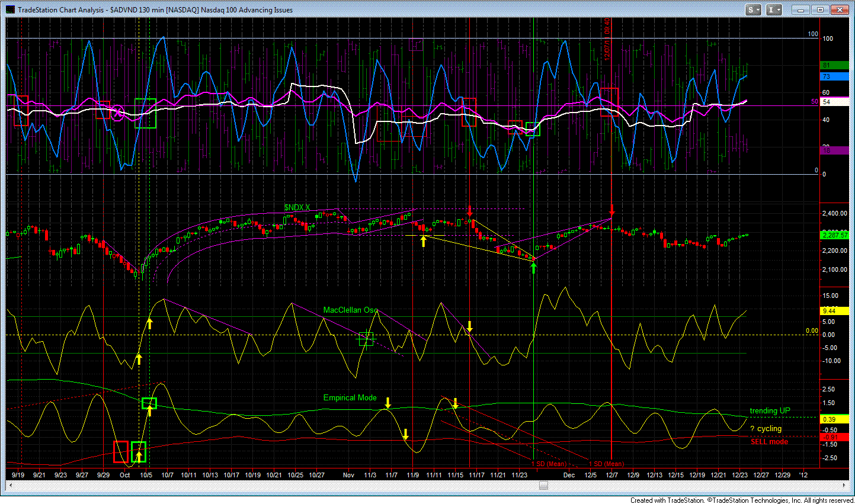Click the TradeStation window icon in the title bar
Screen dimensions: 855x504
[x=10, y=9]
